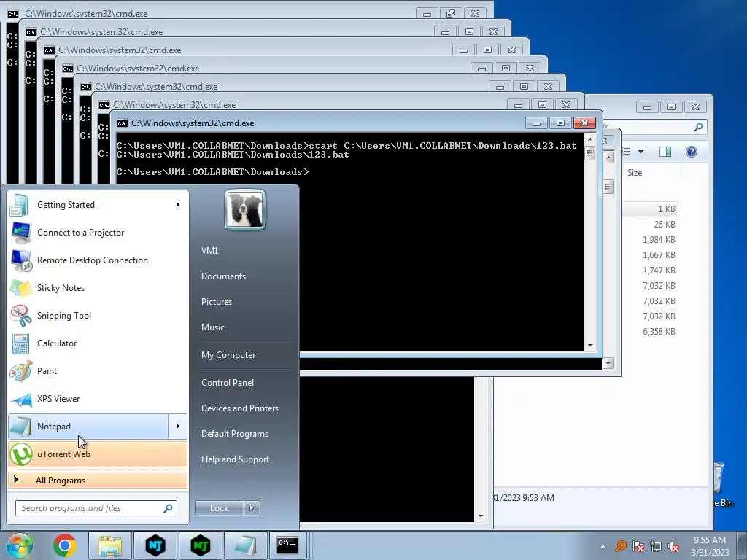Image resolution: width=747 pixels, height=560 pixels.
Task: Click the Notepad icon in Start menu
Action: (21, 426)
